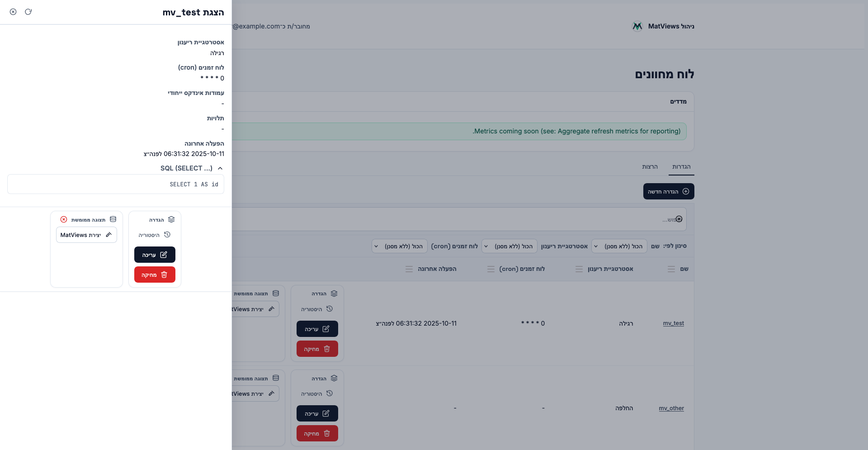Open the menu icon of the הפעלה אחרונה column

[409, 269]
